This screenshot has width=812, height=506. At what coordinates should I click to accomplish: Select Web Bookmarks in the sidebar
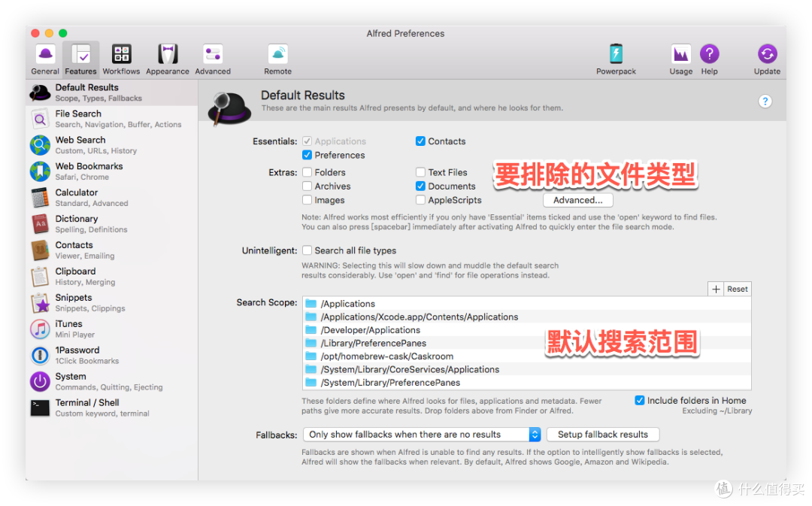pos(112,171)
